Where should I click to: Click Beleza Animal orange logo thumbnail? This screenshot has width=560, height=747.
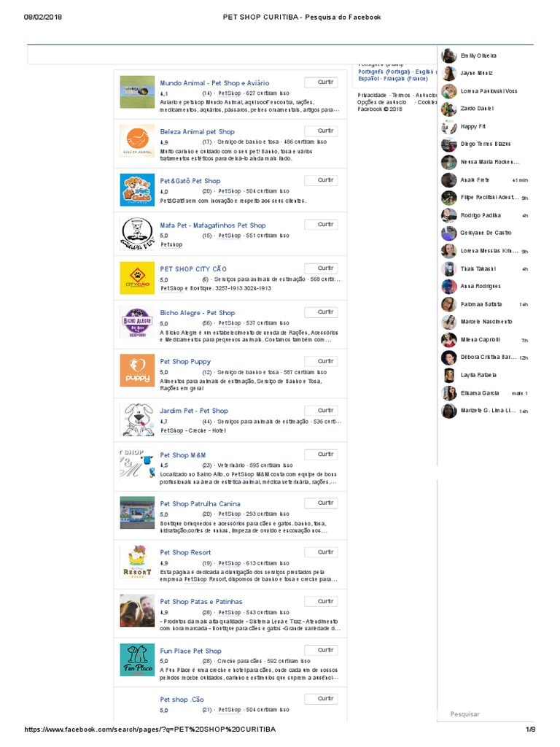pyautogui.click(x=137, y=141)
